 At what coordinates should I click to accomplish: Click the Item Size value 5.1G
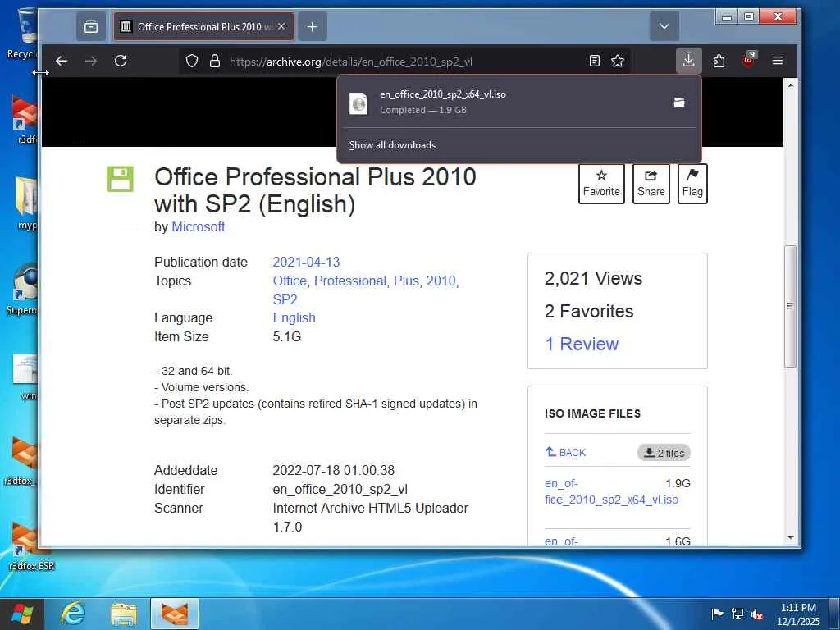point(286,336)
